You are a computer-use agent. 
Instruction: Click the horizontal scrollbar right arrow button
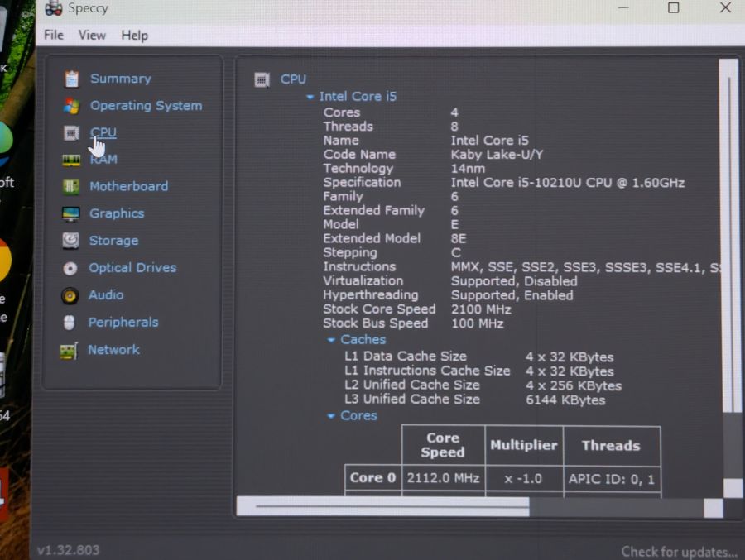point(714,508)
